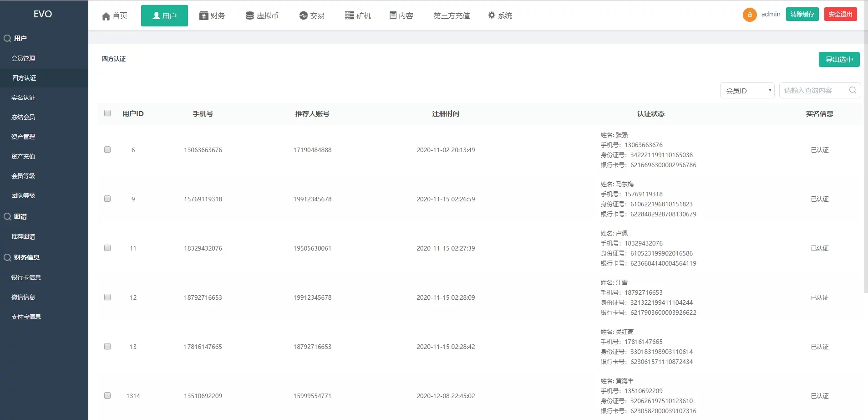The height and width of the screenshot is (420, 868).
Task: Switch to the 用户 tab
Action: coord(164,15)
